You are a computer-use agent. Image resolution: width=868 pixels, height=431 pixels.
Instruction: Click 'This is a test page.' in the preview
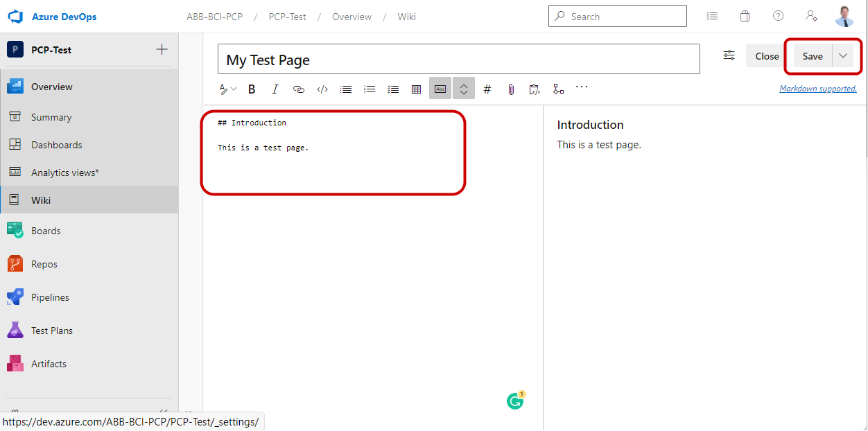pyautogui.click(x=599, y=145)
